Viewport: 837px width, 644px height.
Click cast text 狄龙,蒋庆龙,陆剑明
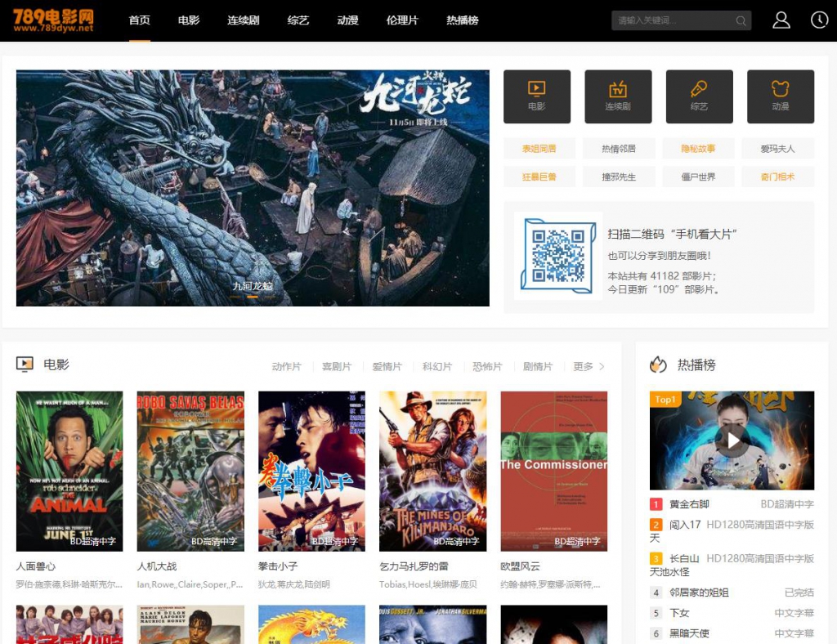pos(294,584)
